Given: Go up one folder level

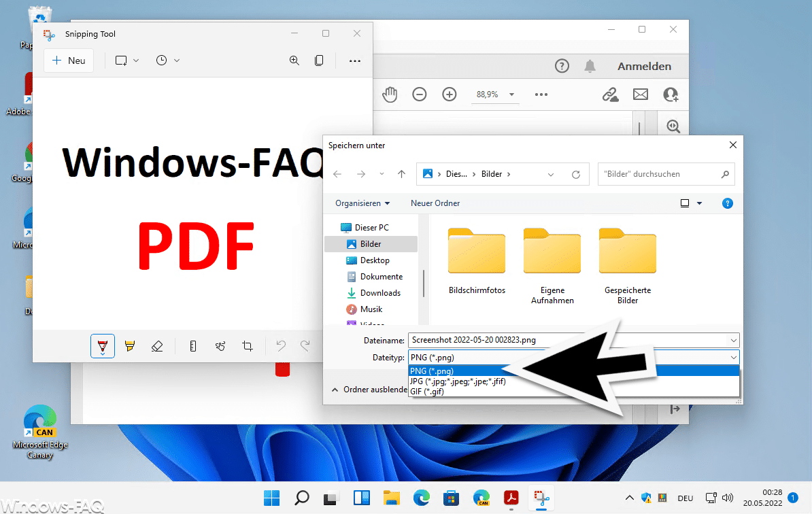Looking at the screenshot, I should [401, 174].
